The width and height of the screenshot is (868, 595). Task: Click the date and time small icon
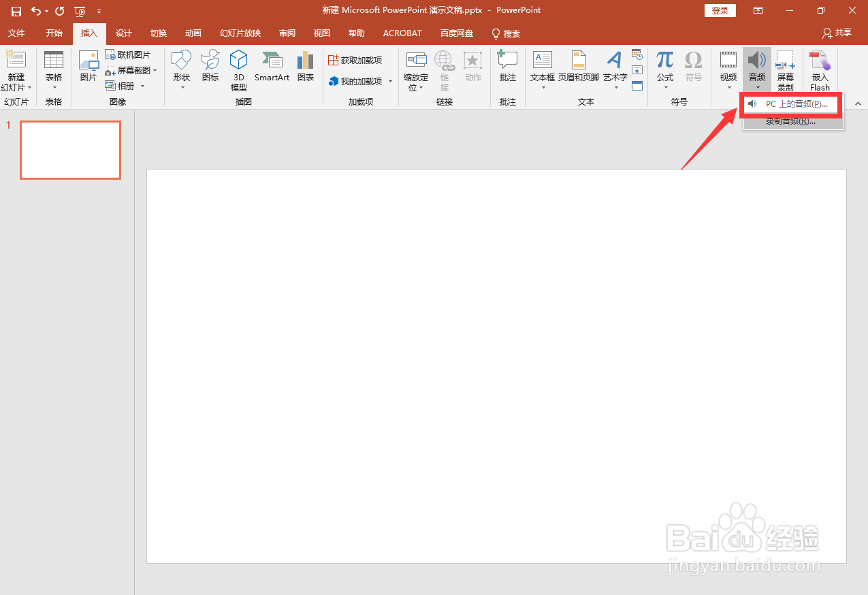click(637, 54)
